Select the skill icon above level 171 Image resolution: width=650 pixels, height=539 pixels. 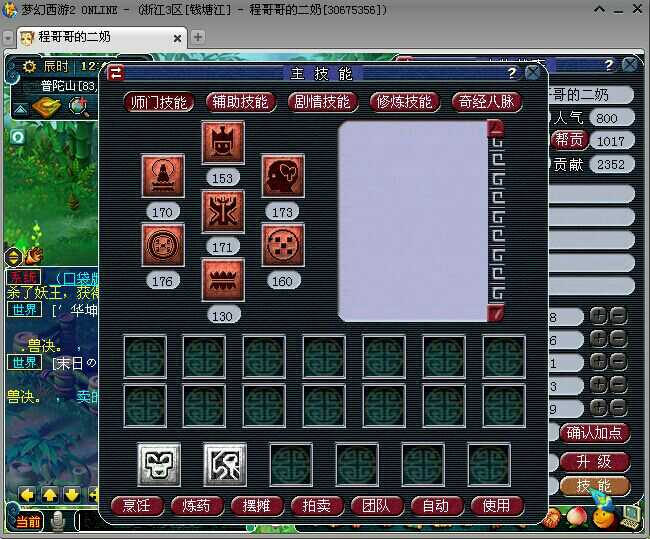(x=222, y=211)
